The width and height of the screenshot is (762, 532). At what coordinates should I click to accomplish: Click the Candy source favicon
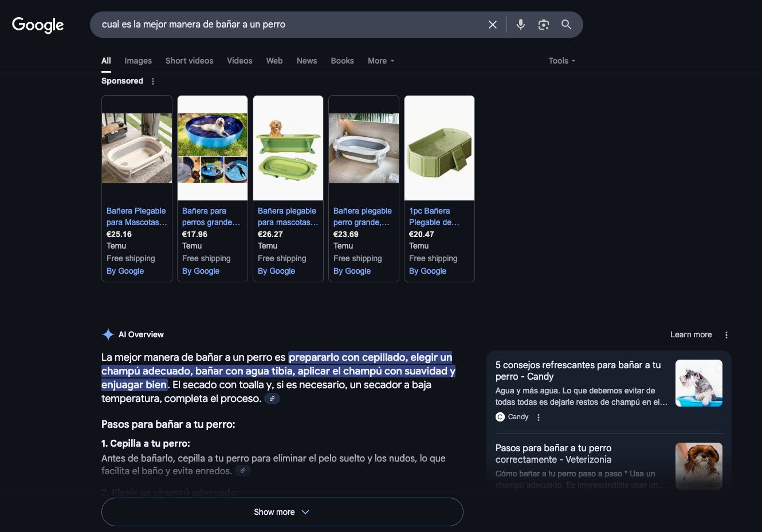click(500, 417)
